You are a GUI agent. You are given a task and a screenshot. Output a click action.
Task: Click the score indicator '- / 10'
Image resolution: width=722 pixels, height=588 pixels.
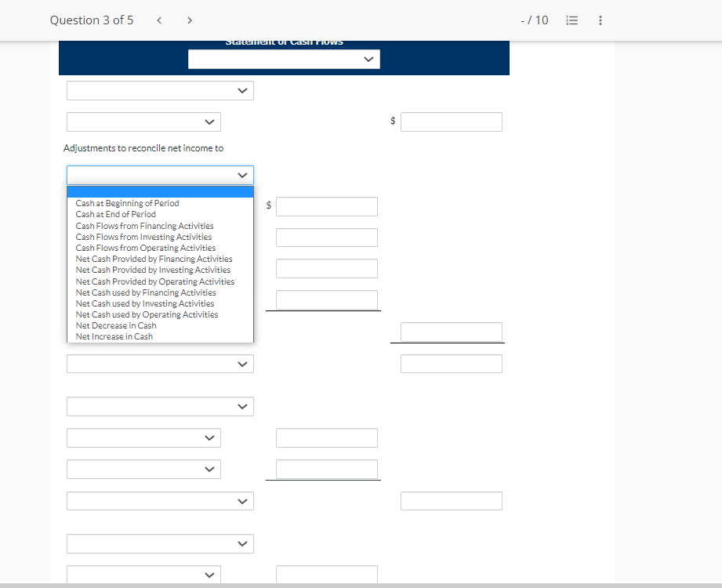pos(534,20)
